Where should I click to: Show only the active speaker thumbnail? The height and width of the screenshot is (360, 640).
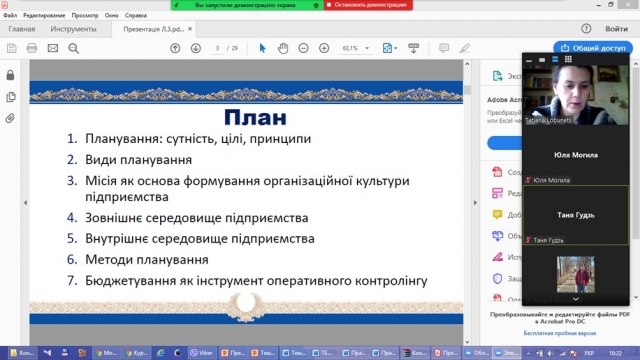tap(542, 60)
